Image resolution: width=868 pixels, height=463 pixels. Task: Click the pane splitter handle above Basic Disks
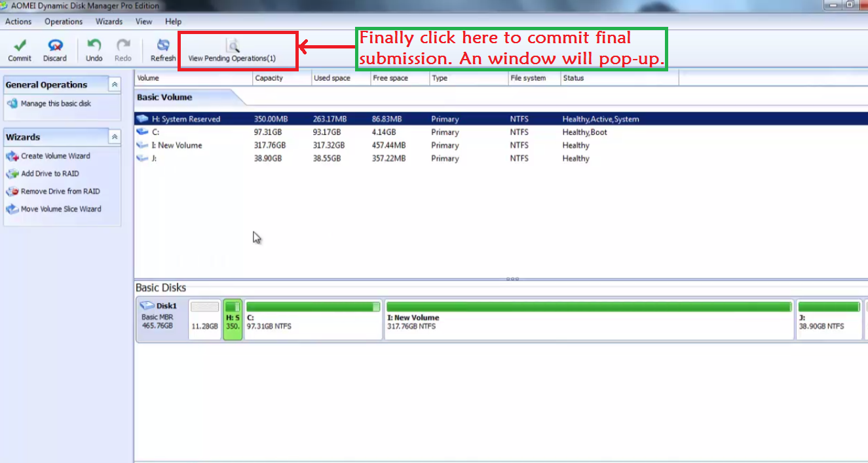513,279
